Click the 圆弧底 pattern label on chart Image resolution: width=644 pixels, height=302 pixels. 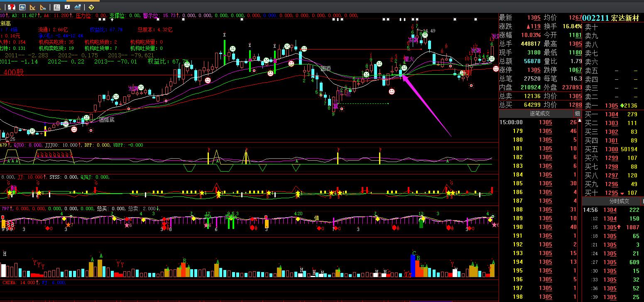tap(107, 120)
